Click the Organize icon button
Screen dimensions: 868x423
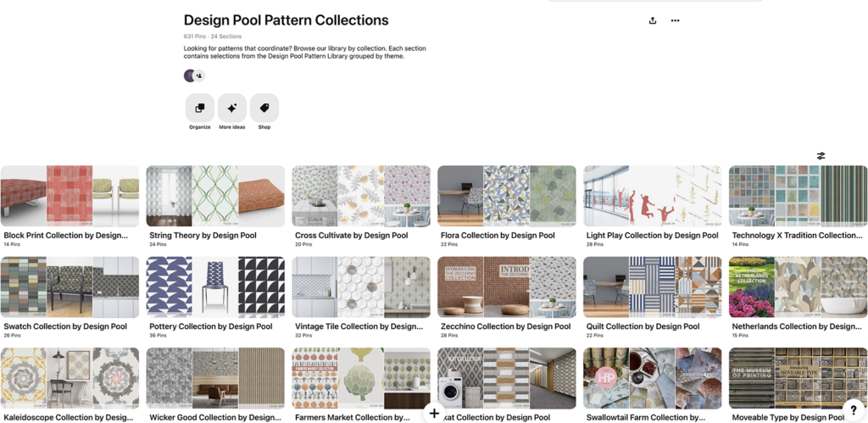(200, 109)
